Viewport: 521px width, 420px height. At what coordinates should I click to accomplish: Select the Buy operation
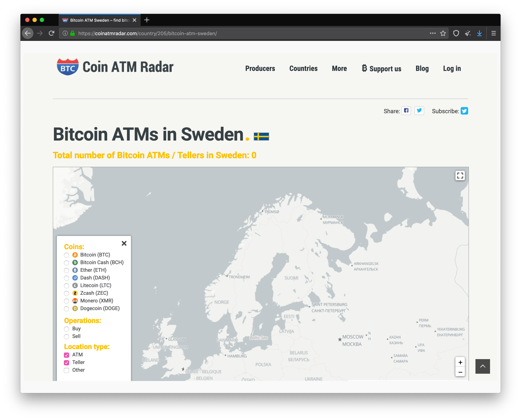pos(66,329)
